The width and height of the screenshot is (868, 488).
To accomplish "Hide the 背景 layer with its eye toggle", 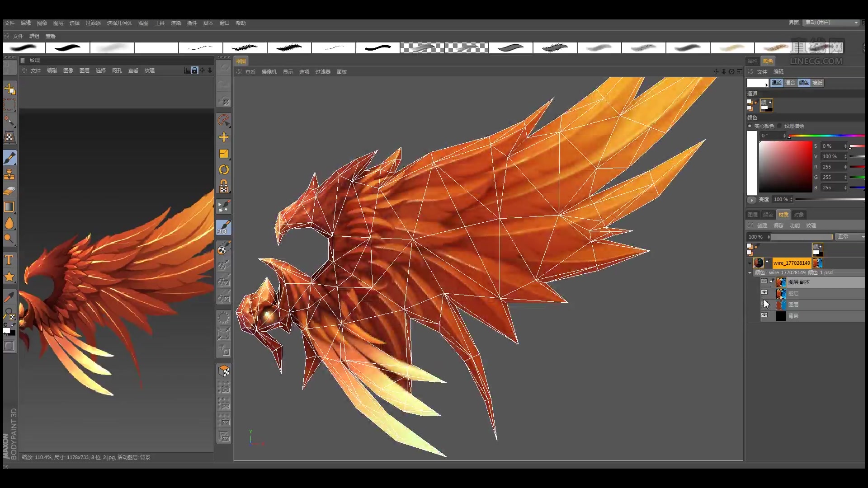I will click(764, 316).
